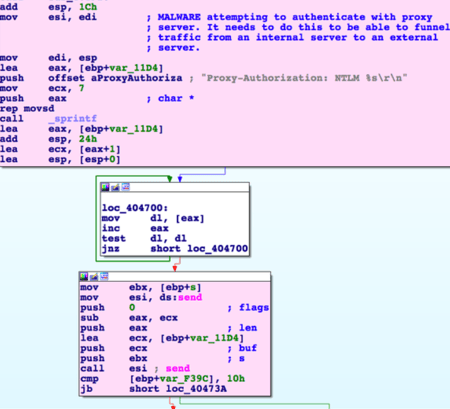This screenshot has width=450, height=409.
Task: Click the node color icon on the loc_404700 block
Action: [x=105, y=187]
